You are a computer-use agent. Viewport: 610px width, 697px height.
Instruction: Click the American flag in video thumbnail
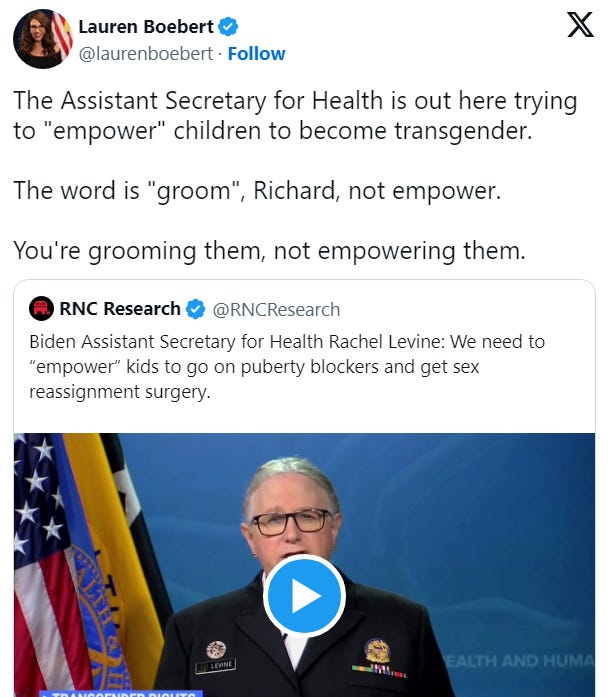click(x=42, y=565)
